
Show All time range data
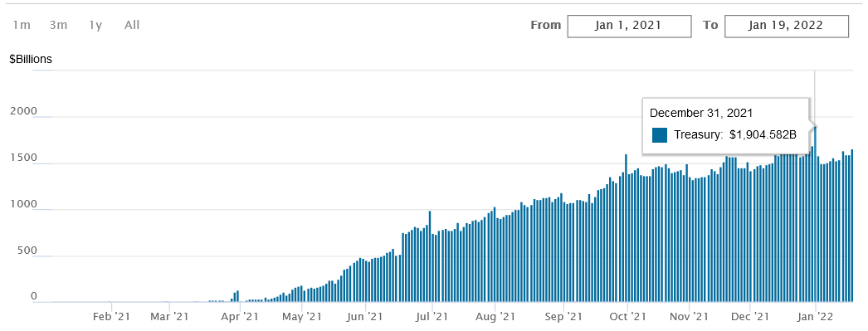132,26
